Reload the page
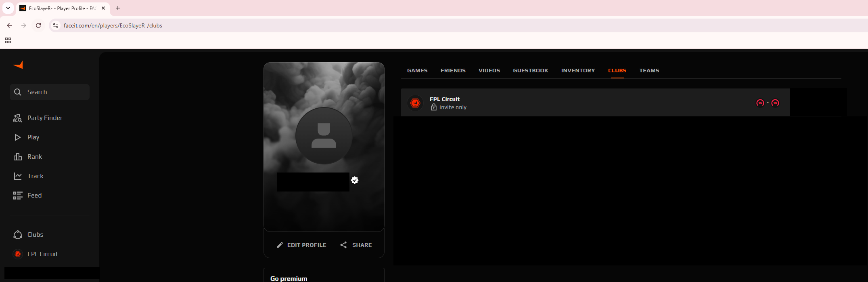Screen dimensions: 868x282 [x=38, y=25]
